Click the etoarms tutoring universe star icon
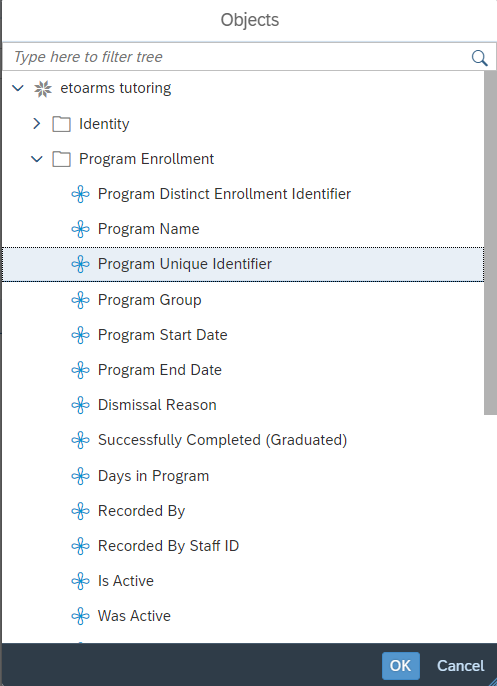Viewport: 497px width, 686px height. click(43, 89)
